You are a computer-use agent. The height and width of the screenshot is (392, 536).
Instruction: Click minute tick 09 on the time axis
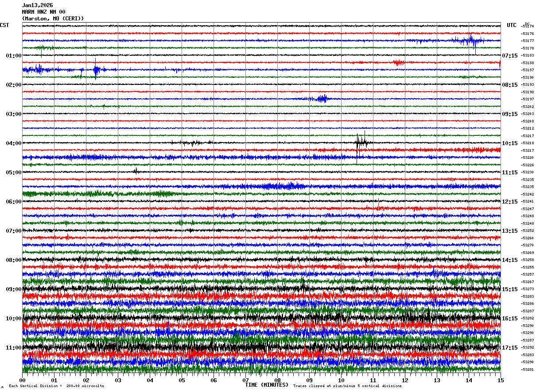(x=309, y=380)
